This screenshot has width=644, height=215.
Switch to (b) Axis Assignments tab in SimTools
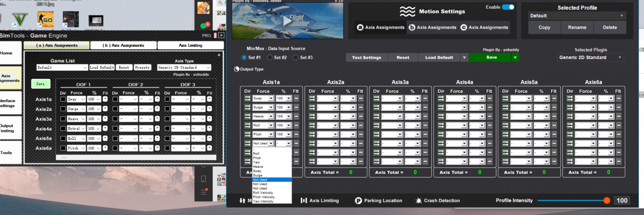tap(123, 45)
